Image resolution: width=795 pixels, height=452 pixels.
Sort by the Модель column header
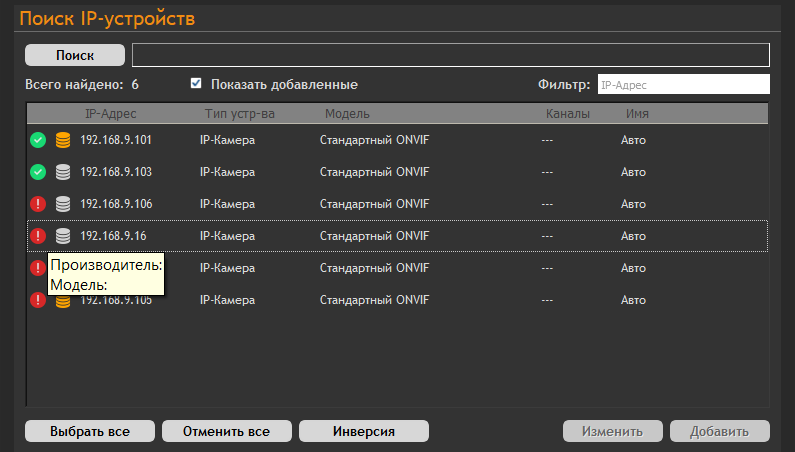tap(347, 114)
